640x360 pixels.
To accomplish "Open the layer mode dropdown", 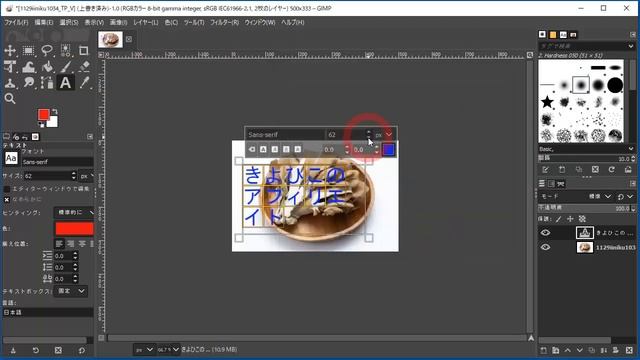I will click(599, 196).
